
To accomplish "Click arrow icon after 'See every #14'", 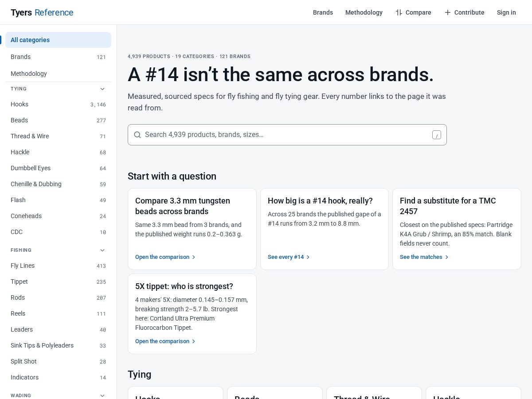I will point(308,257).
